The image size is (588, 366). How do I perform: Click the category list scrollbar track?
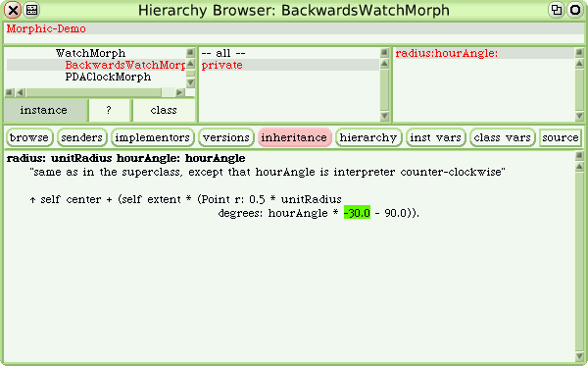tap(384, 90)
